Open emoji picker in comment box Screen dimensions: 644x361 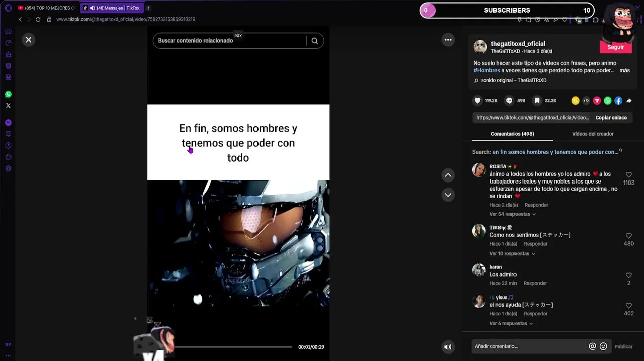point(603,346)
